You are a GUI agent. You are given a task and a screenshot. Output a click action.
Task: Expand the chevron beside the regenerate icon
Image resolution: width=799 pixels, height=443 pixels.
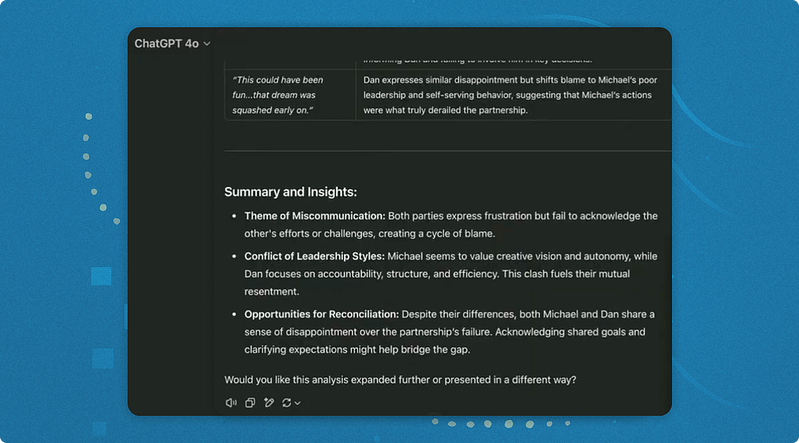coord(297,403)
